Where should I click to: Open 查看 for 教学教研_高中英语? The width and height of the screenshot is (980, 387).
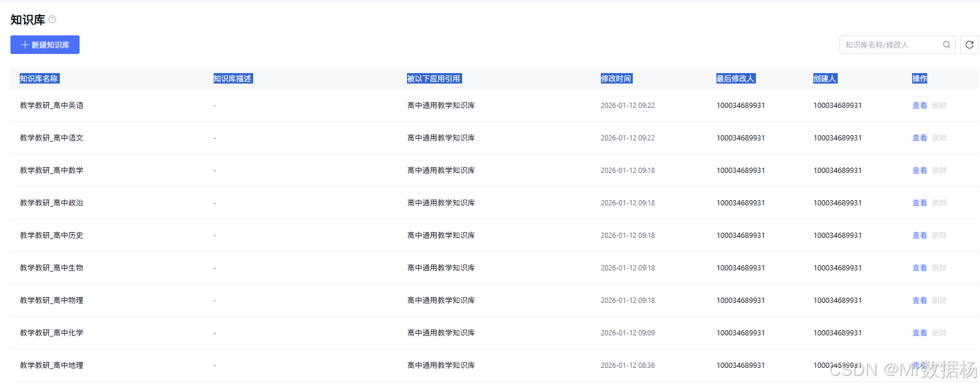tap(920, 106)
